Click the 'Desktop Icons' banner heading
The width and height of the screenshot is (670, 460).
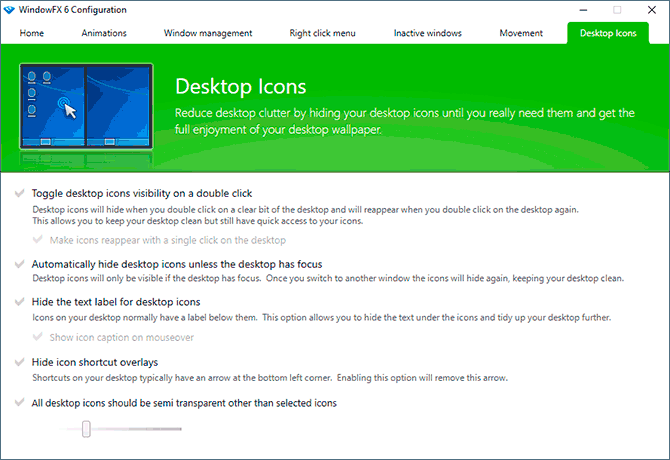[x=241, y=87]
